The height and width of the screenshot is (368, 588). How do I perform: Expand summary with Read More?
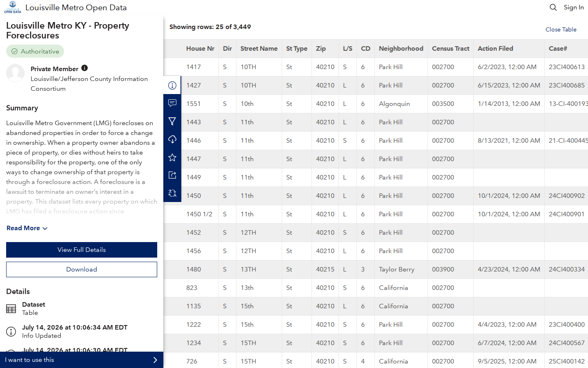click(x=27, y=228)
